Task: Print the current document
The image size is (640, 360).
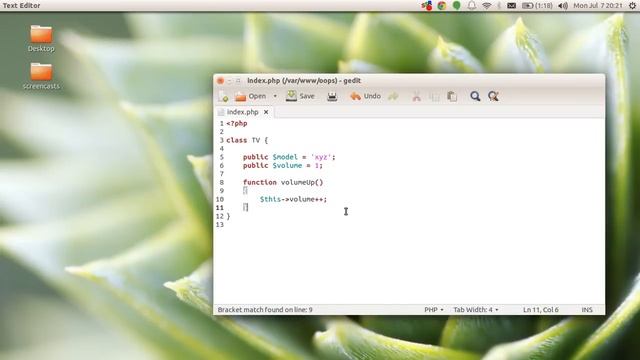Action: pos(332,96)
